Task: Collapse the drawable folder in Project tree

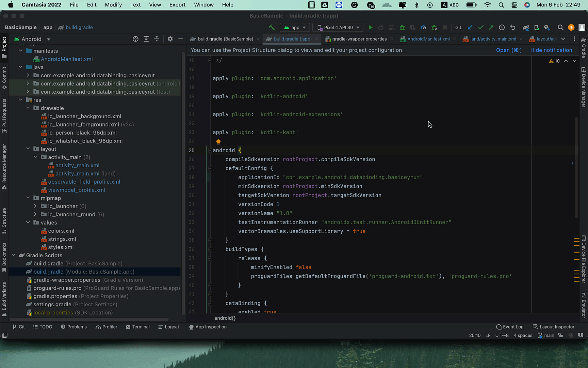Action: coord(28,108)
